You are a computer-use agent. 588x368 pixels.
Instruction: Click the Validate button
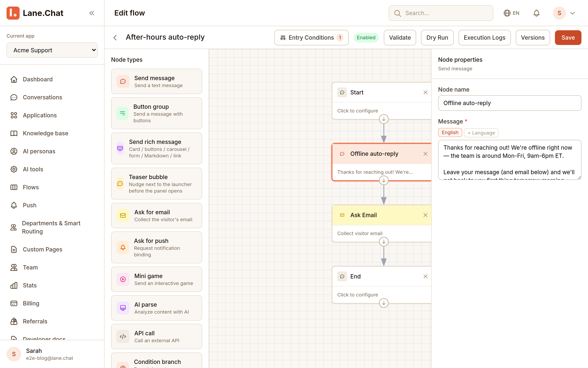[x=400, y=37]
